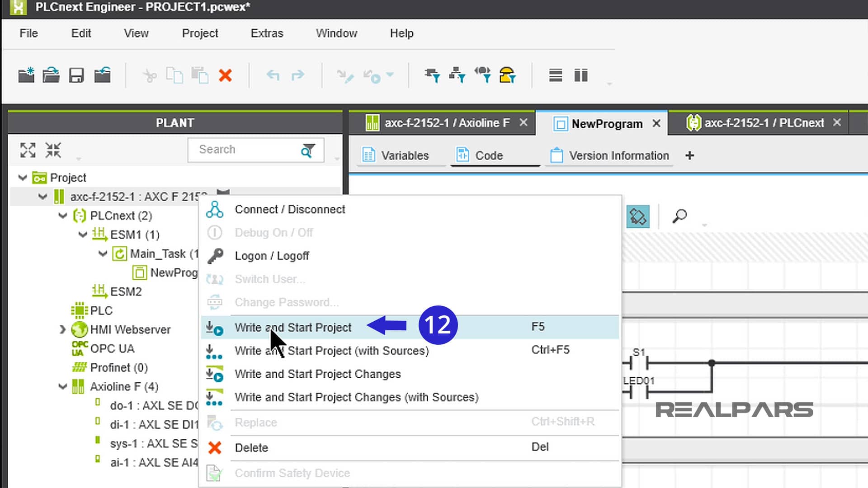Click the Undo arrow in the toolbar
This screenshot has width=868, height=488.
[x=273, y=75]
